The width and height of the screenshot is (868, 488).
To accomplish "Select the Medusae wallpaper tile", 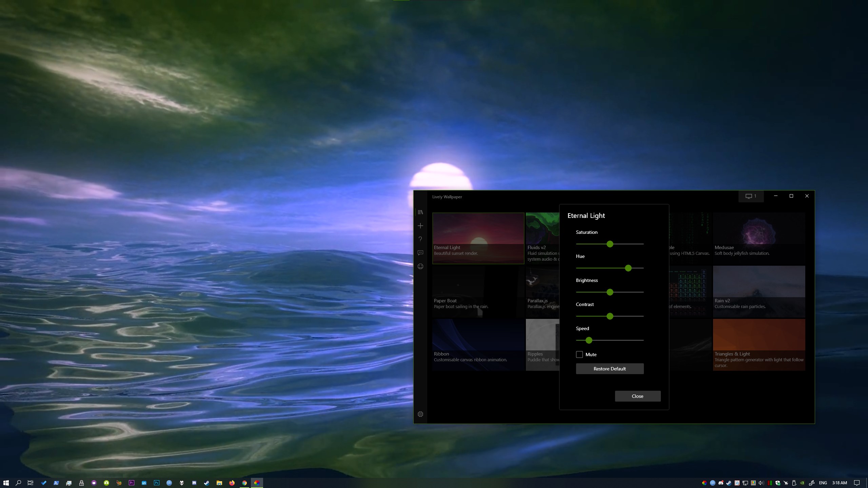I will coord(759,238).
